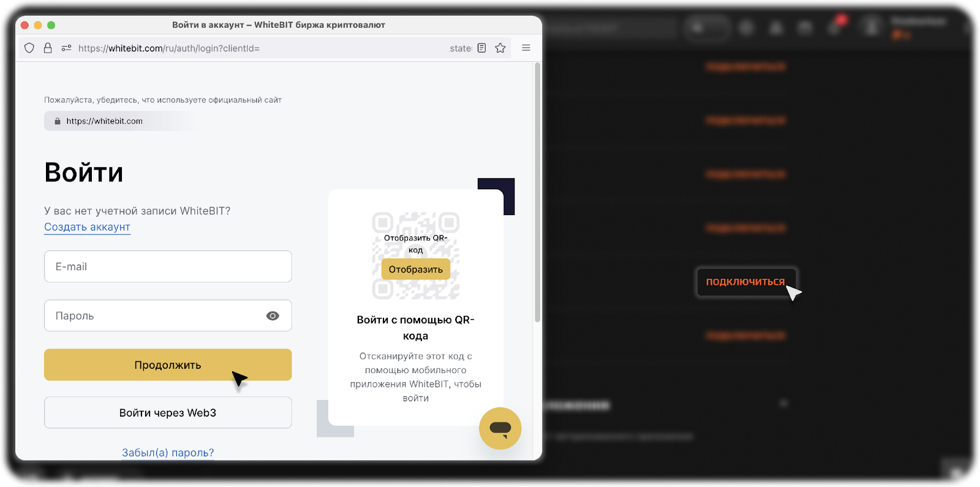Open the permissions icon beside the padlock

(x=66, y=48)
